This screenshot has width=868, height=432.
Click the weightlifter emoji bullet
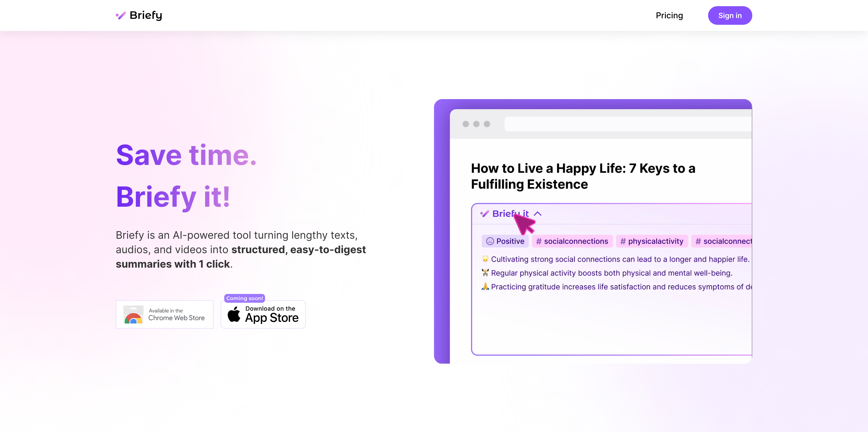485,273
